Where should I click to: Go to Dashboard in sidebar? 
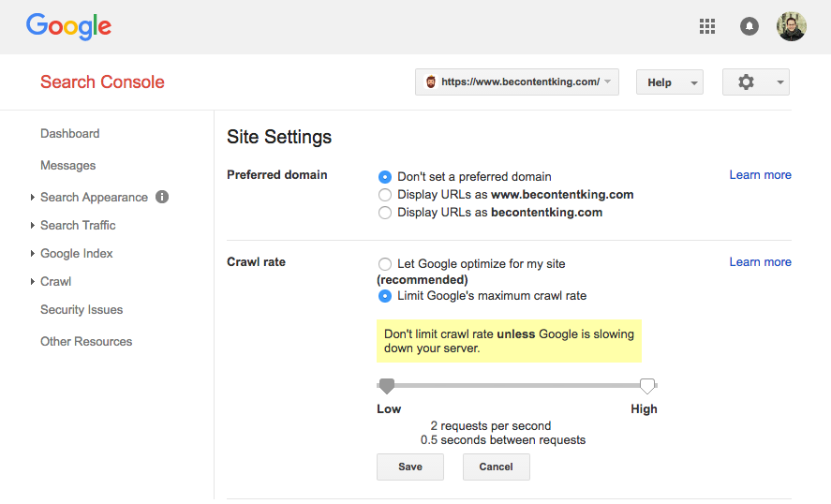[70, 134]
